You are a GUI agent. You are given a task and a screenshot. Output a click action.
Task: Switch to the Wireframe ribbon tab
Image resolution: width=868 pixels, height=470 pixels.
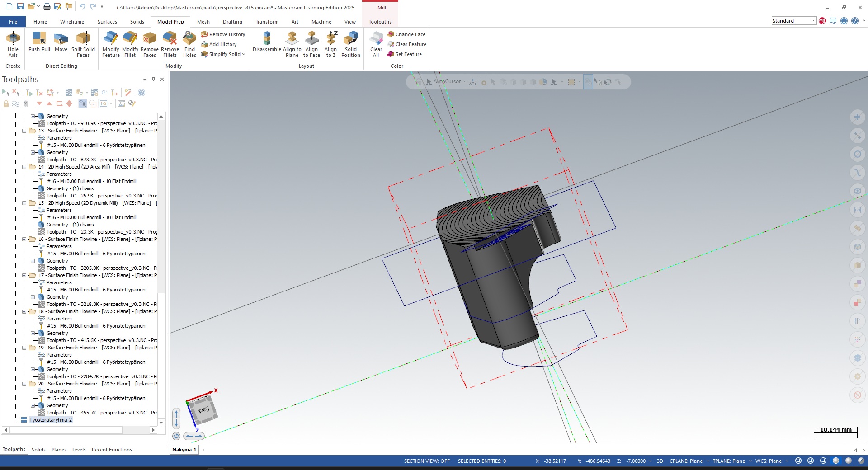[72, 22]
